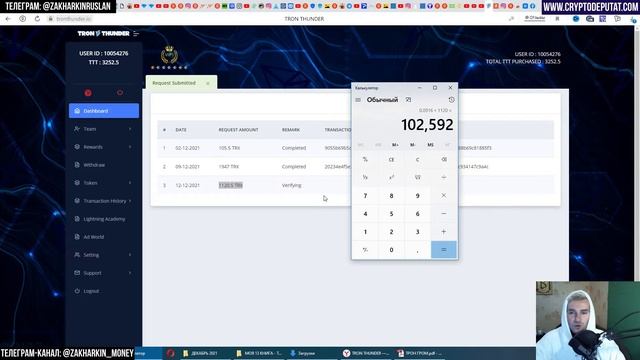
Task: Click the calculator square root key
Action: 418,178
